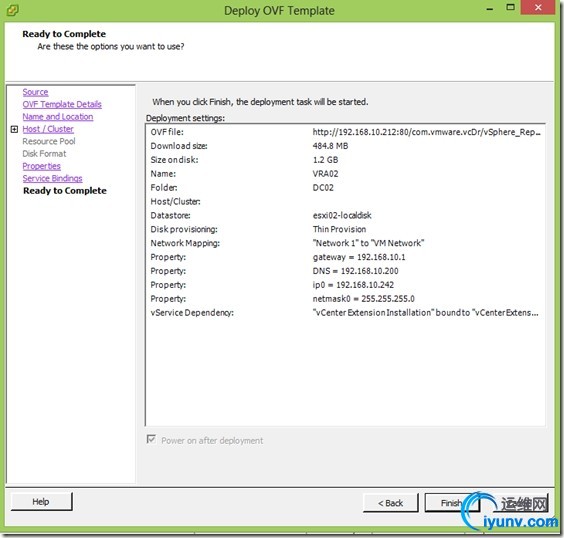Jump to Host / Cluster step
Viewport: 564px width, 538px height.
pos(48,129)
